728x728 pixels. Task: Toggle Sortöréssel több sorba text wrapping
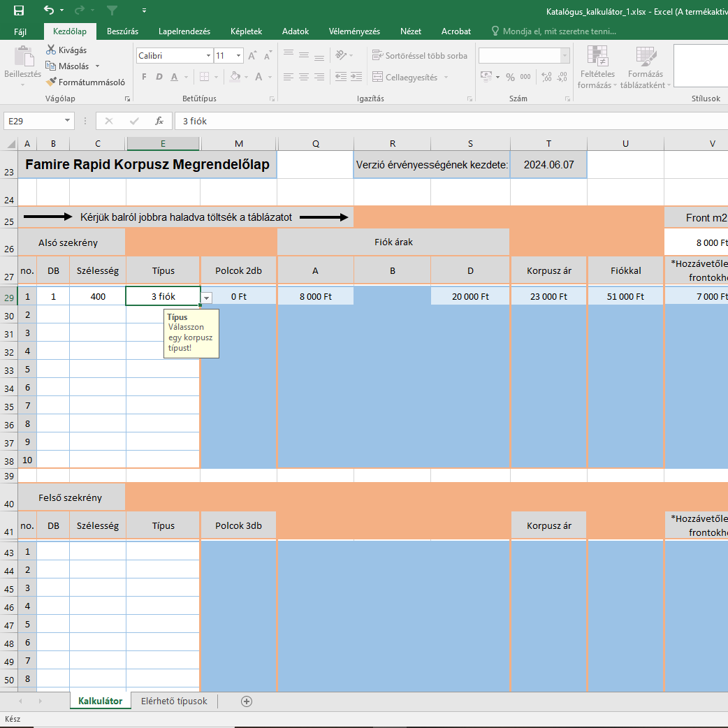pyautogui.click(x=418, y=55)
